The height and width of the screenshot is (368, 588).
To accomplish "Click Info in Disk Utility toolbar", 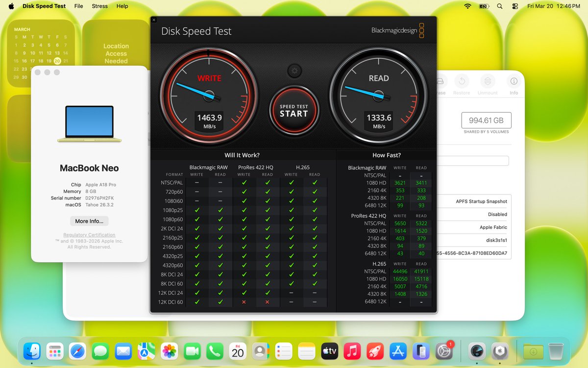I will [x=514, y=85].
